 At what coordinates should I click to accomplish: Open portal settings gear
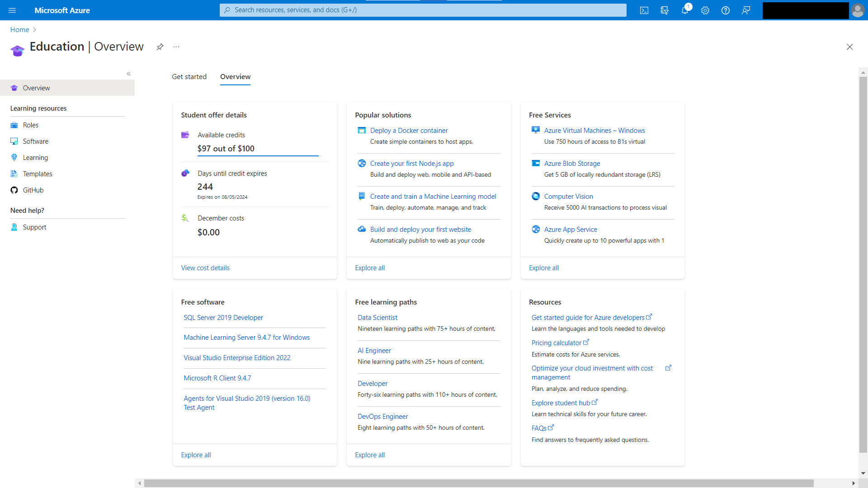[705, 10]
